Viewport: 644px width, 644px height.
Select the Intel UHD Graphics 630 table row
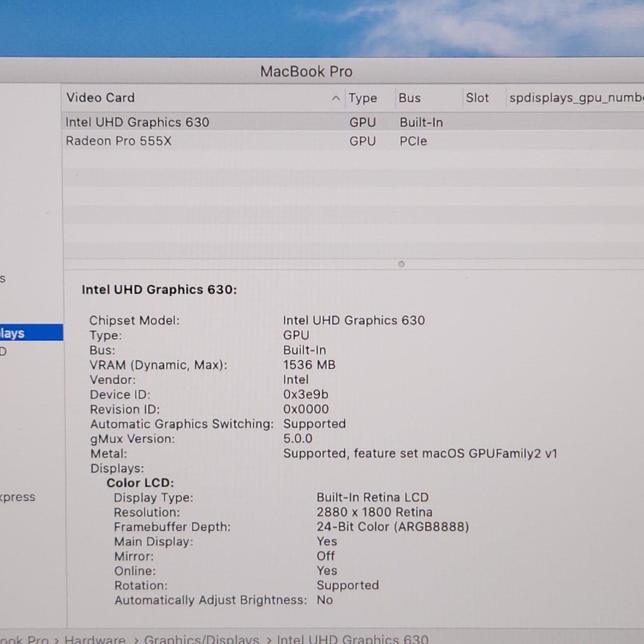[137, 122]
